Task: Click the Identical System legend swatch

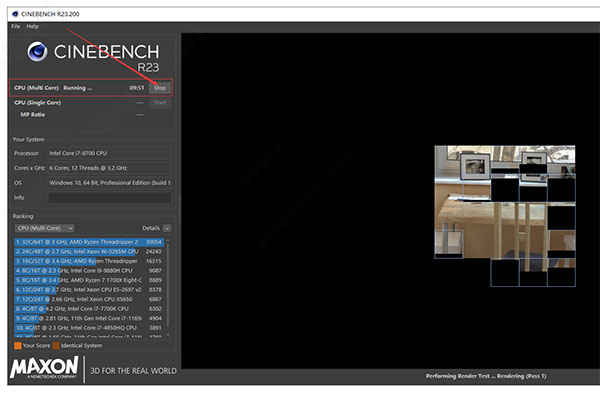Action: (x=56, y=346)
